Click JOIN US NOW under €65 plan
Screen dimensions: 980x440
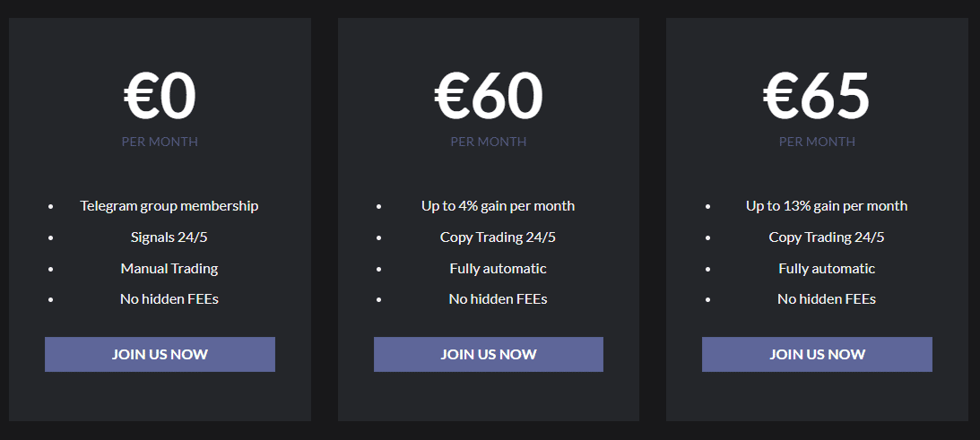pyautogui.click(x=817, y=354)
